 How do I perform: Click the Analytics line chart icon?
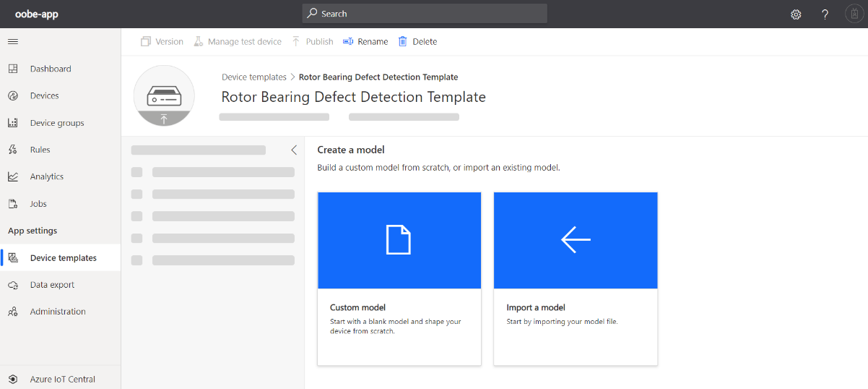(x=13, y=176)
